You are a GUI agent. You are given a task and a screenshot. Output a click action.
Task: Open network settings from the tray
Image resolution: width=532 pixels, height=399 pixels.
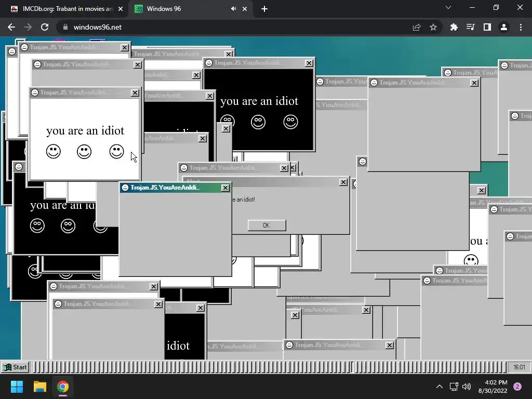(454, 387)
